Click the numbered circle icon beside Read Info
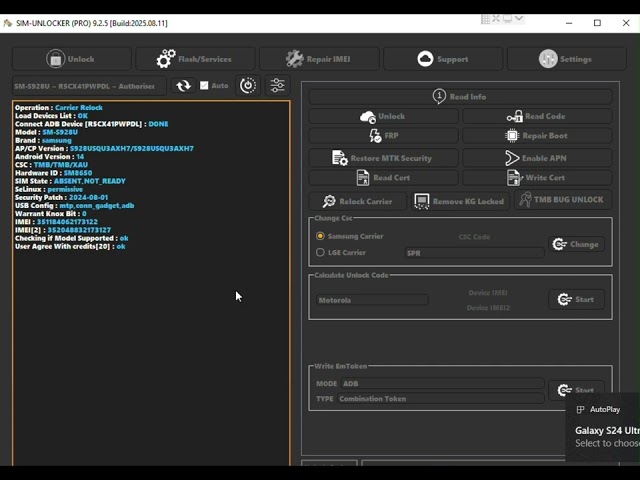Screen dimensions: 640x480 [439, 96]
